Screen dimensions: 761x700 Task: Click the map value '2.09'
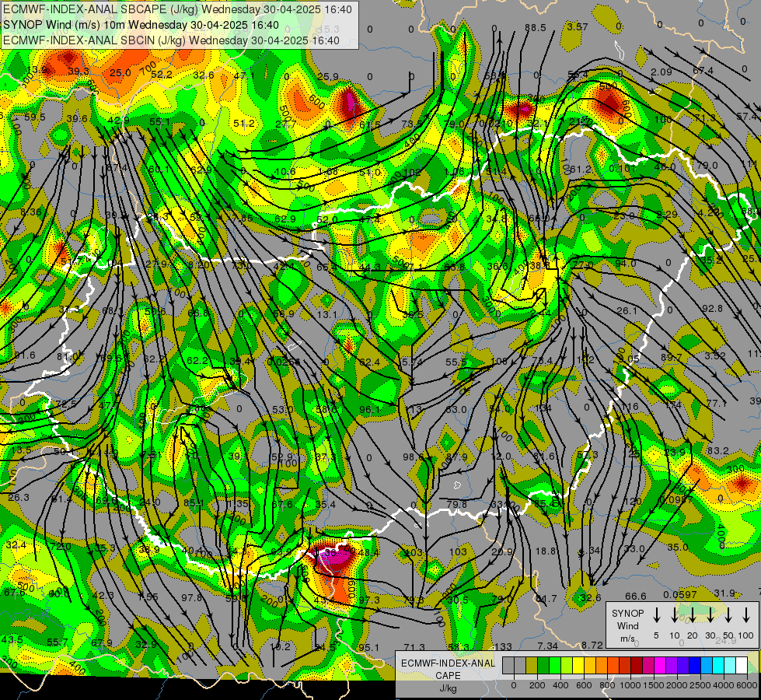point(661,72)
